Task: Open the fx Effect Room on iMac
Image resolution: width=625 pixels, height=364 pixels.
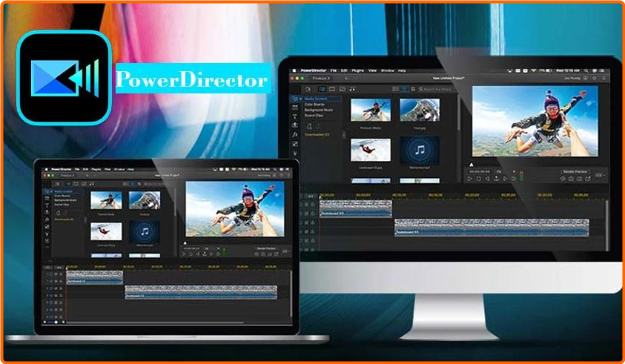Action: [295, 134]
